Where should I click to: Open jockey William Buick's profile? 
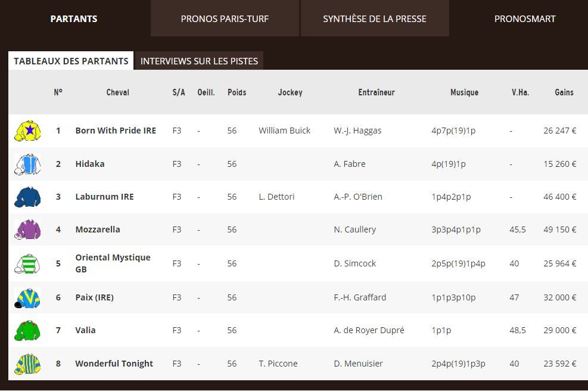pos(284,131)
